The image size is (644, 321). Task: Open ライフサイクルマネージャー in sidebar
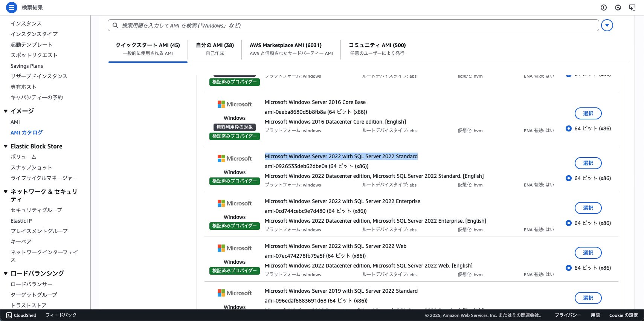point(44,178)
